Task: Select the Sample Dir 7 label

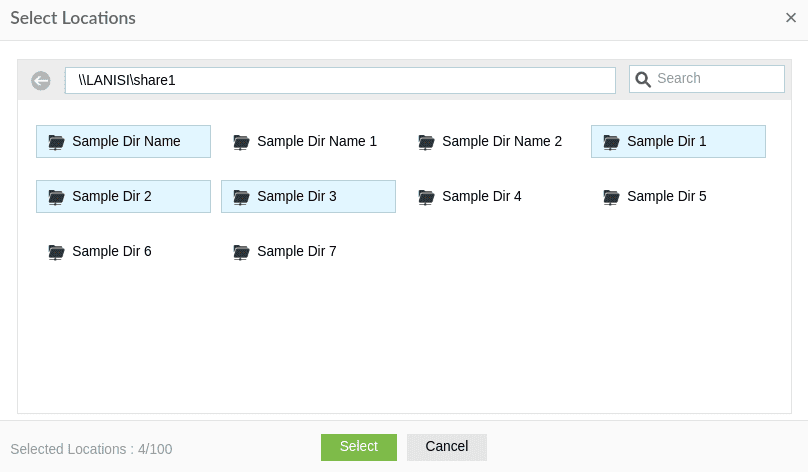Action: point(297,251)
